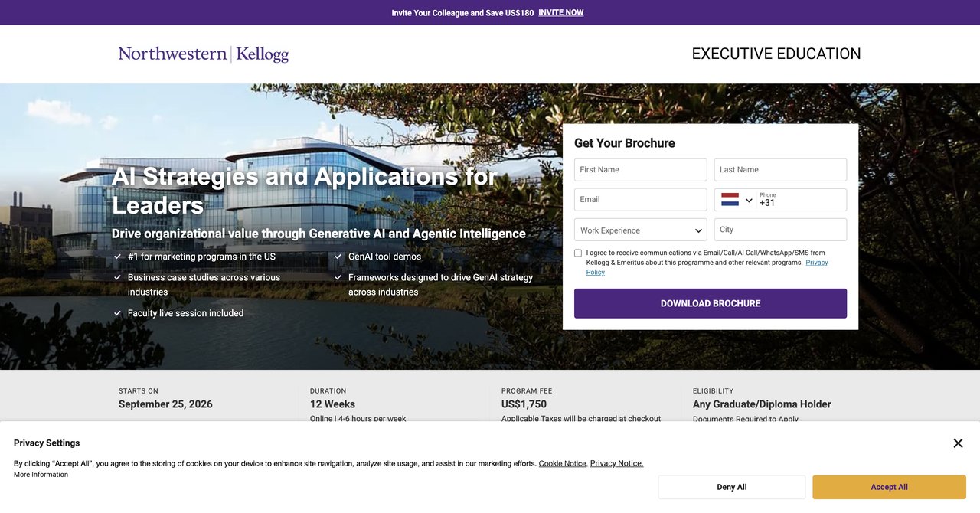The height and width of the screenshot is (513, 980).
Task: Focus the Last Name field
Action: pos(780,169)
